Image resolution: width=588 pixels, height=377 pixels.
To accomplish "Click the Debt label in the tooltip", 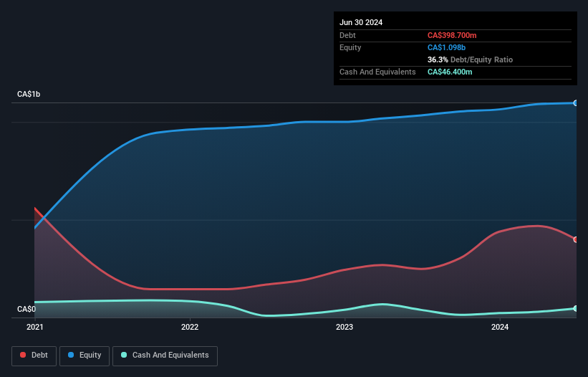I will [x=347, y=35].
